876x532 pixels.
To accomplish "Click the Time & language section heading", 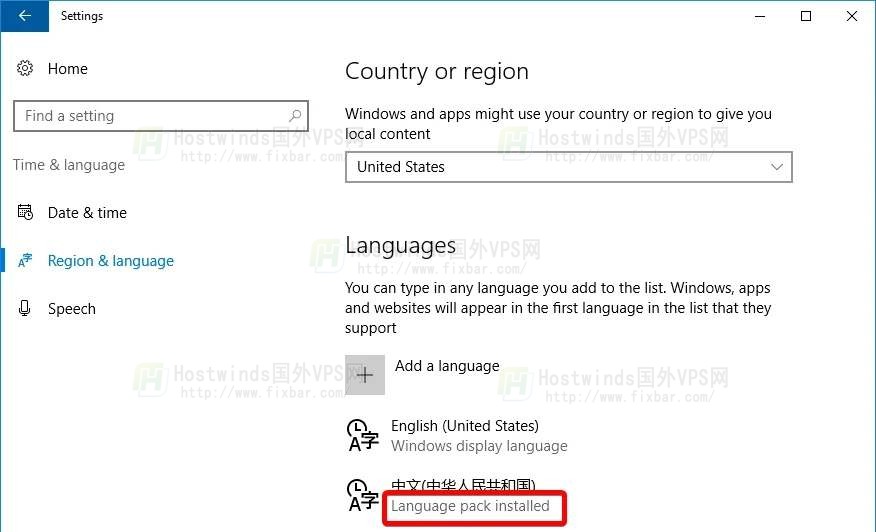I will (69, 165).
